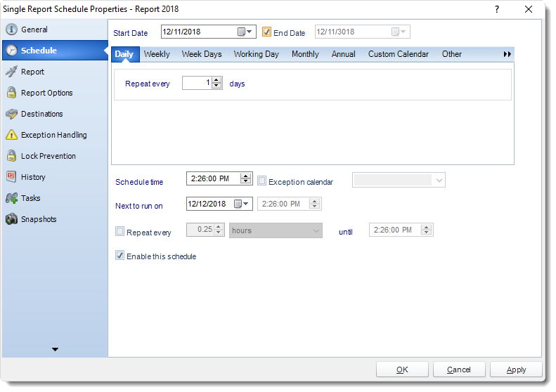Image resolution: width=556 pixels, height=392 pixels.
Task: Click the Exception Handling warning icon
Action: coord(11,135)
